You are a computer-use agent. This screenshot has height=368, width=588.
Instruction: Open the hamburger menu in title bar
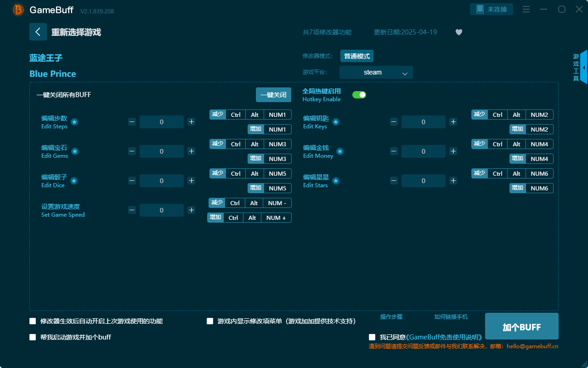point(526,9)
